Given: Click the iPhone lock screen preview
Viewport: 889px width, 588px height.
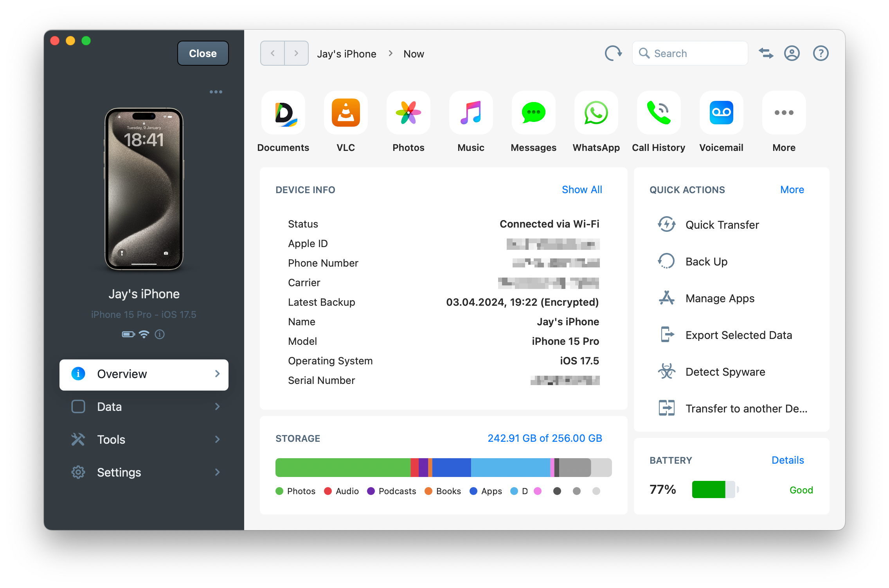Looking at the screenshot, I should coord(144,189).
